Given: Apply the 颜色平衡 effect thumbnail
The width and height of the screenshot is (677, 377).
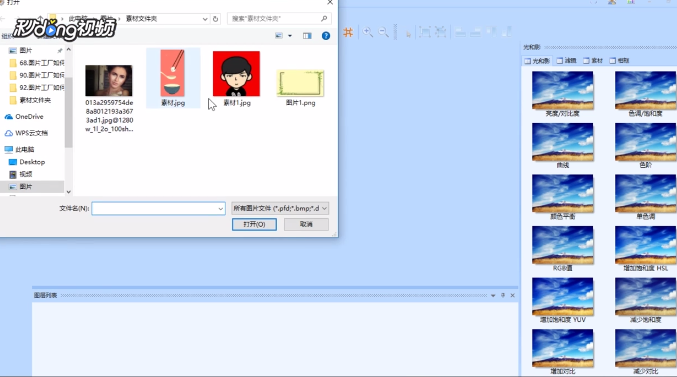Looking at the screenshot, I should (x=563, y=193).
